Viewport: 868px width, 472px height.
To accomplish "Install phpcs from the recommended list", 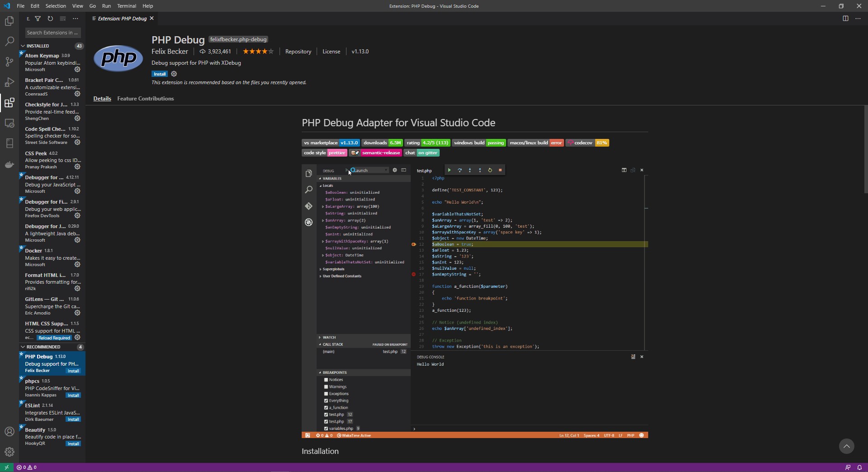I will pos(73,396).
